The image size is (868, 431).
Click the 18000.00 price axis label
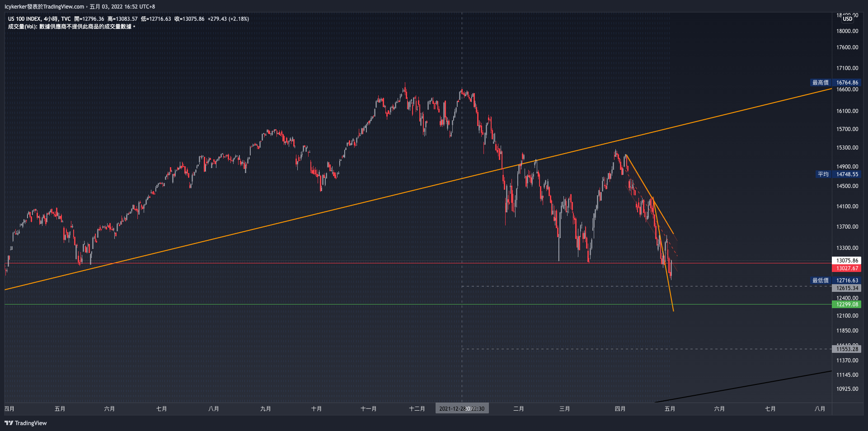(x=847, y=31)
